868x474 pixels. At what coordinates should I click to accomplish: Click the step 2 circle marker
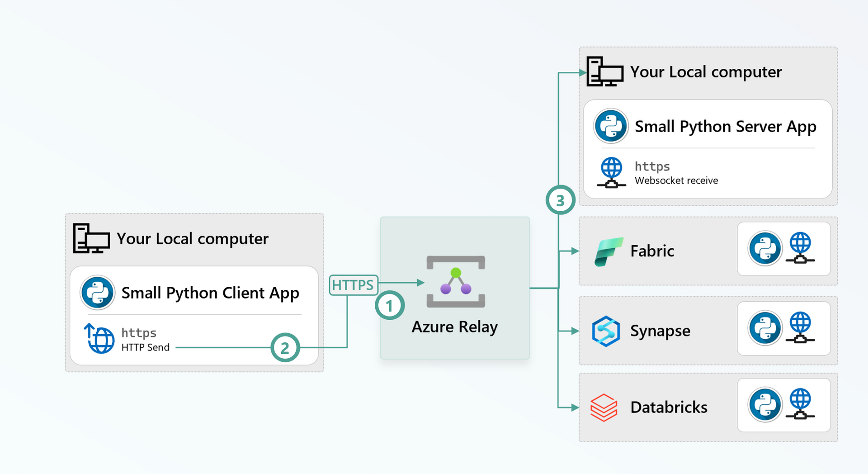(285, 348)
